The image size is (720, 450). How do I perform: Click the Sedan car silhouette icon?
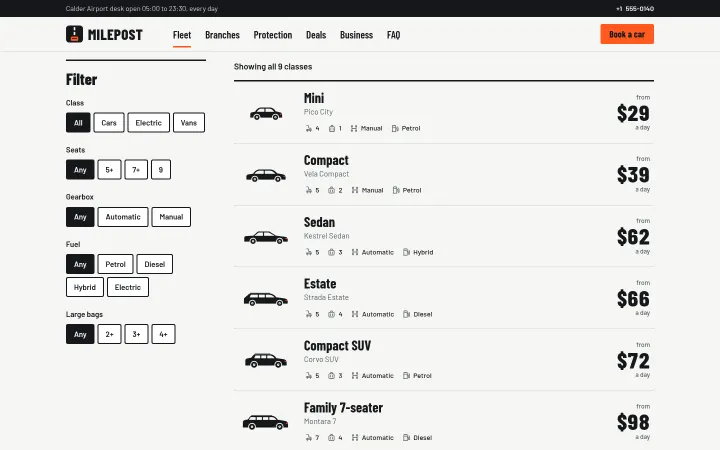point(266,237)
